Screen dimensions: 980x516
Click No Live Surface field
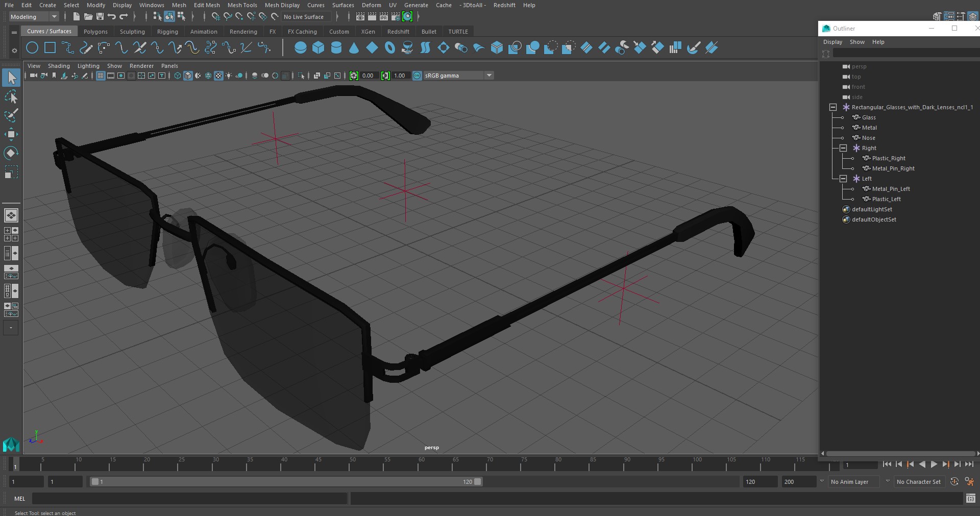click(306, 17)
